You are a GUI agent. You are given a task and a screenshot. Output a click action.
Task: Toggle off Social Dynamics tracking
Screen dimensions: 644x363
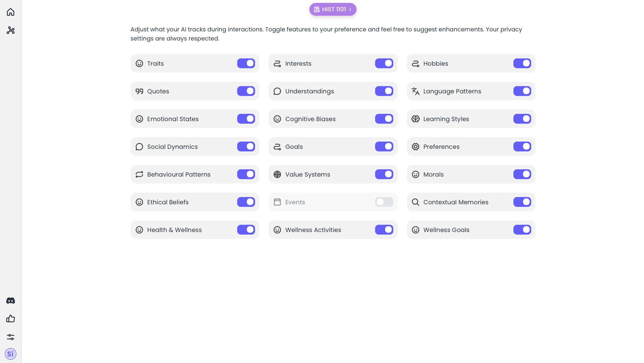tap(246, 147)
